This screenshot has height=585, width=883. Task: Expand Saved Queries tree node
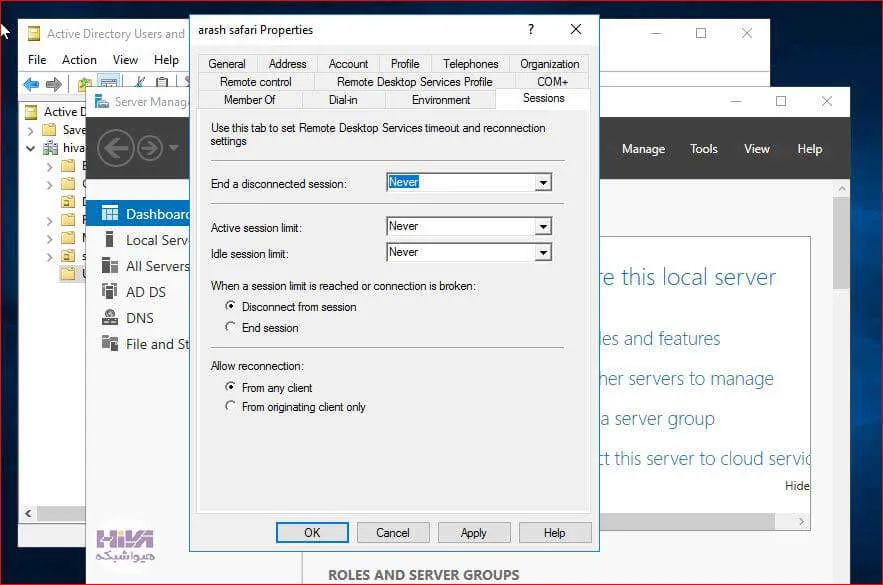(x=30, y=131)
